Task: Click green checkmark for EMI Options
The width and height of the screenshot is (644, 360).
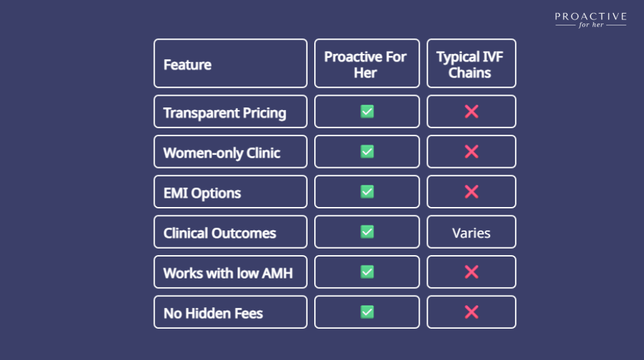Action: pyautogui.click(x=367, y=192)
